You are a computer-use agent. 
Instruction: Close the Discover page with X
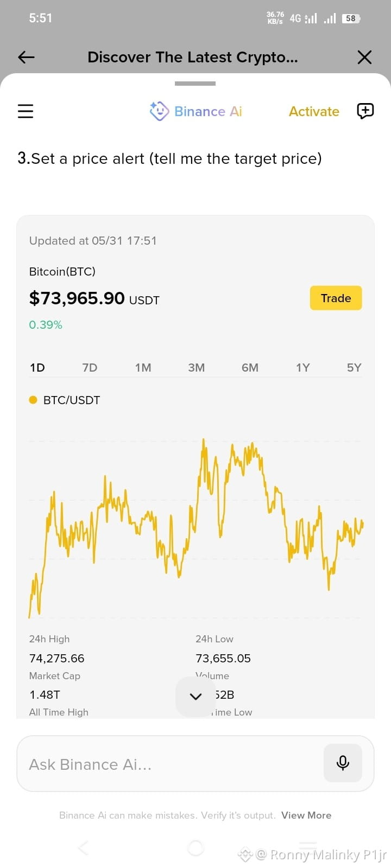pos(364,57)
